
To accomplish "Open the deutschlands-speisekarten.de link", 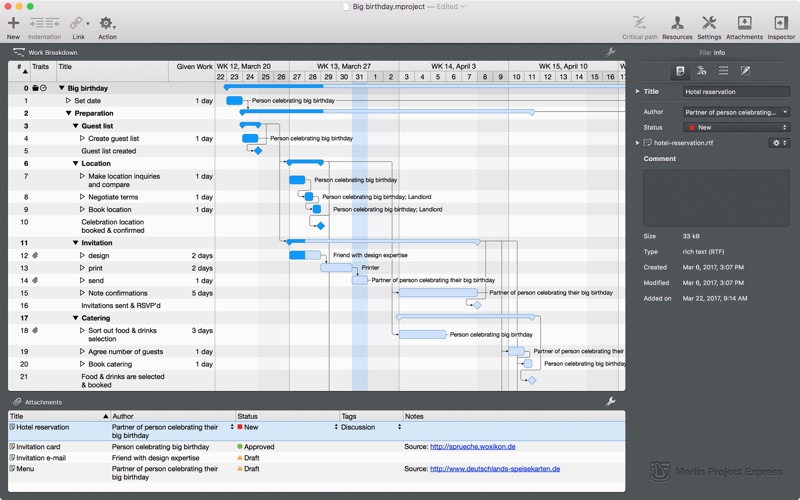I will click(495, 469).
